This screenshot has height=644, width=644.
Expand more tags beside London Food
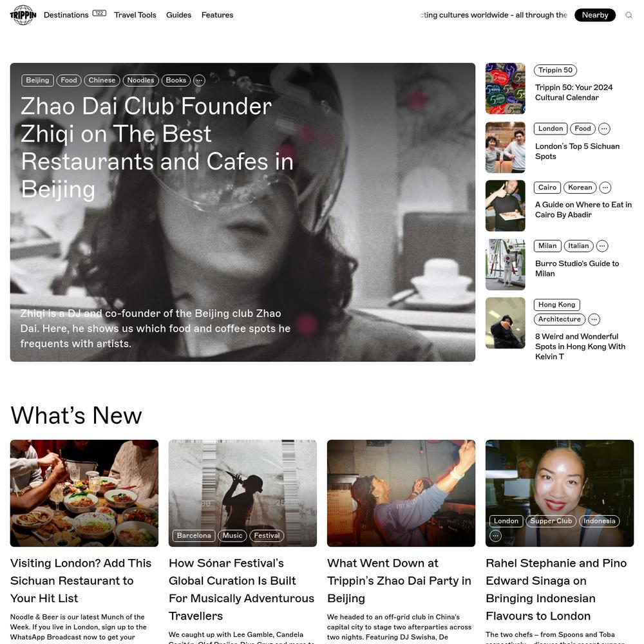point(604,129)
